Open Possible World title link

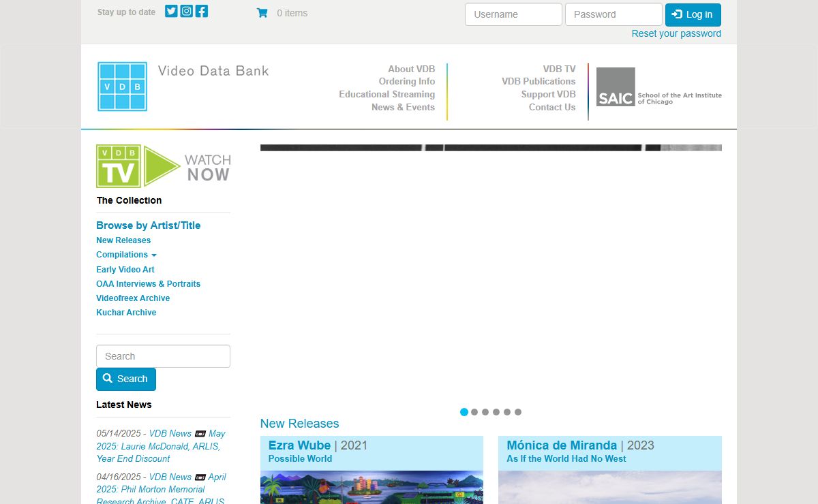(300, 458)
